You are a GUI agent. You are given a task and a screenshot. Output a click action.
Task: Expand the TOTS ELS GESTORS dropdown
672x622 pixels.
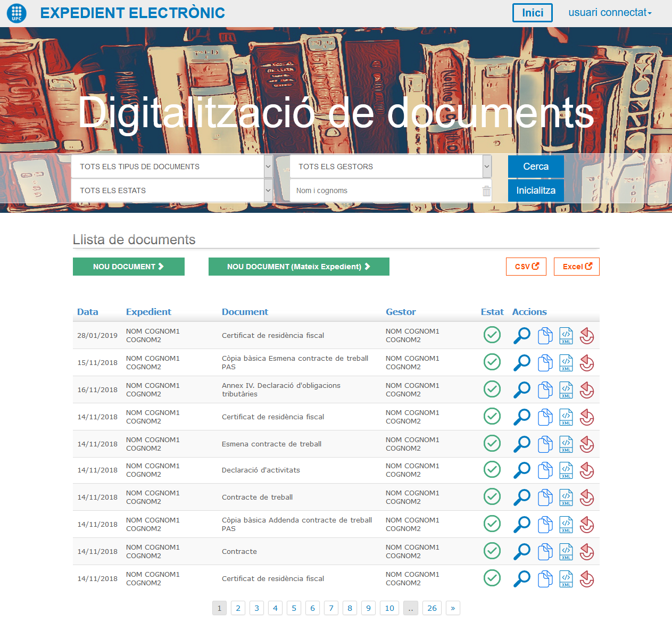[x=390, y=167]
